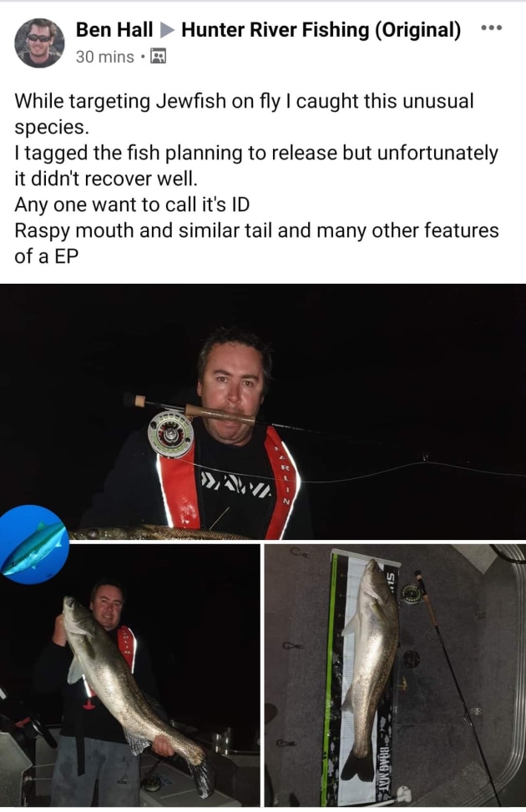Click the fly reel in the top photo

pyautogui.click(x=170, y=433)
